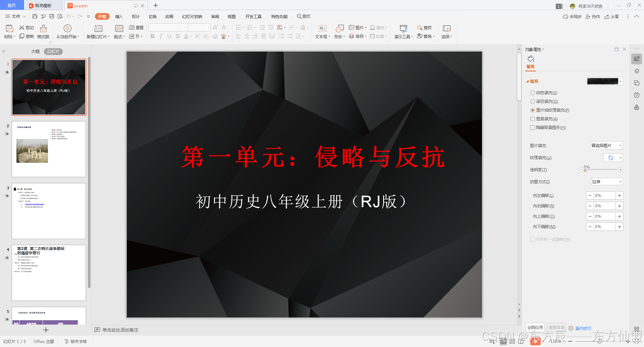Click the Undo arrow icon
The width and height of the screenshot is (644, 347).
click(x=68, y=16)
